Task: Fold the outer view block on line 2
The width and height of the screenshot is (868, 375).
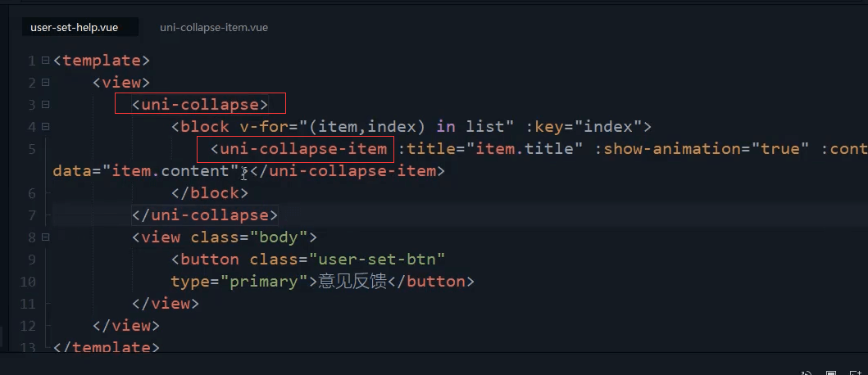Action: point(45,83)
